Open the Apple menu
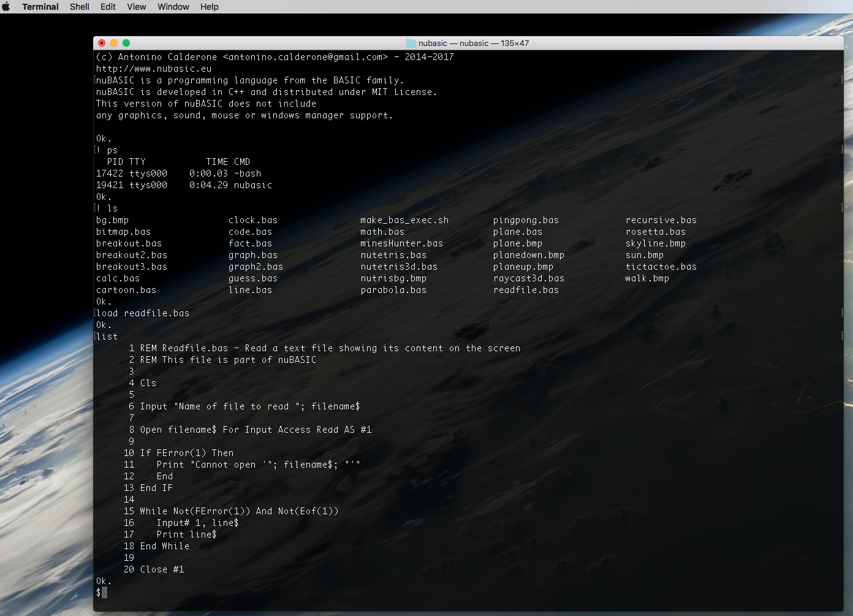 point(6,7)
